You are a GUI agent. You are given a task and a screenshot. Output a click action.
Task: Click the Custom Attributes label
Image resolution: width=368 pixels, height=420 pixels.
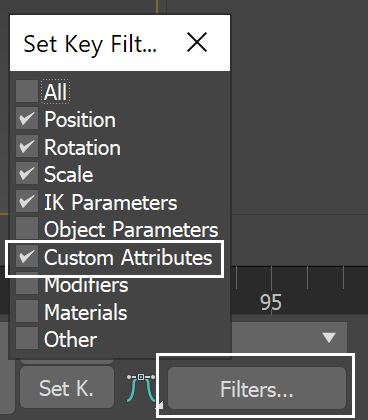[x=128, y=257]
